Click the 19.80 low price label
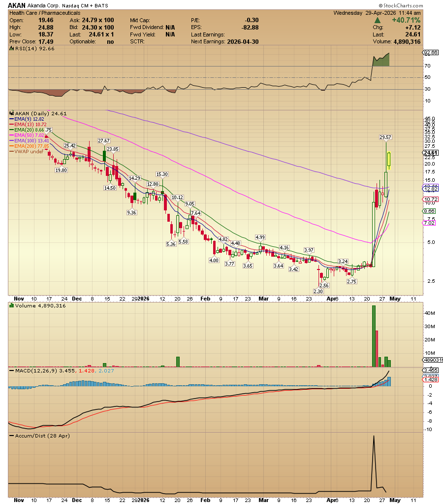The height and width of the screenshot is (504, 443). point(61,170)
